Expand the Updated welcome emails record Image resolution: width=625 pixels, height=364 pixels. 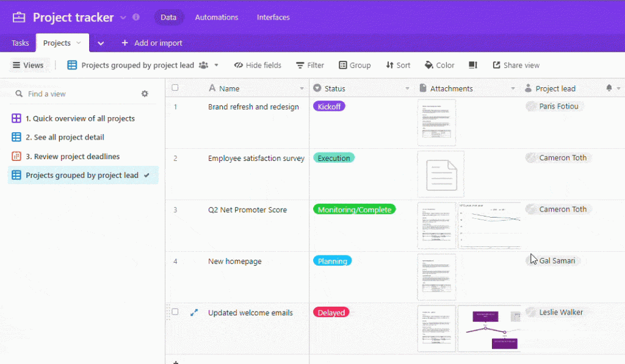coord(194,312)
